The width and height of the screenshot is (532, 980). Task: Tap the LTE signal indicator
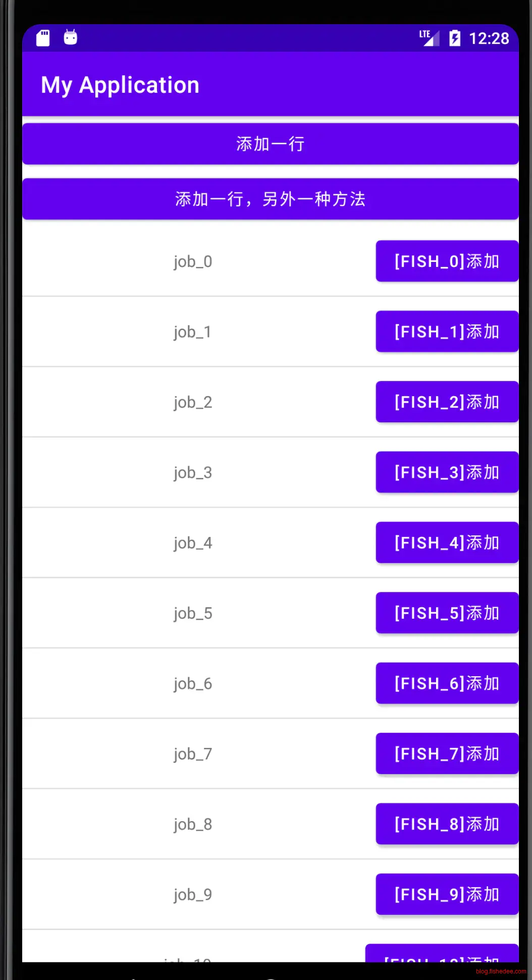point(429,38)
